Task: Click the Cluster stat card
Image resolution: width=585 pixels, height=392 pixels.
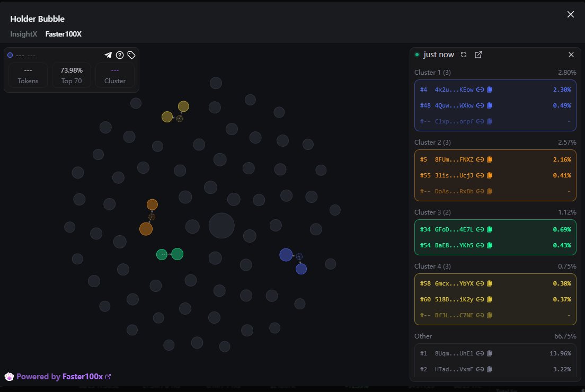Action: [x=115, y=75]
